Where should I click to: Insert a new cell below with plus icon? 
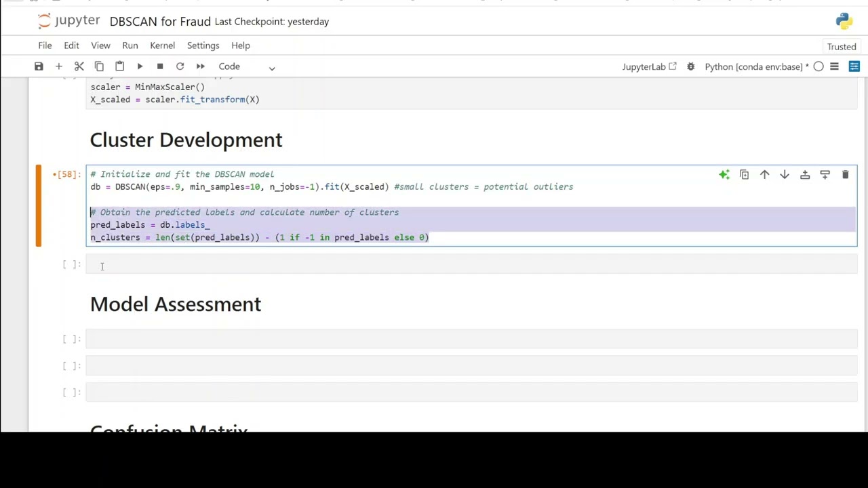coord(59,66)
